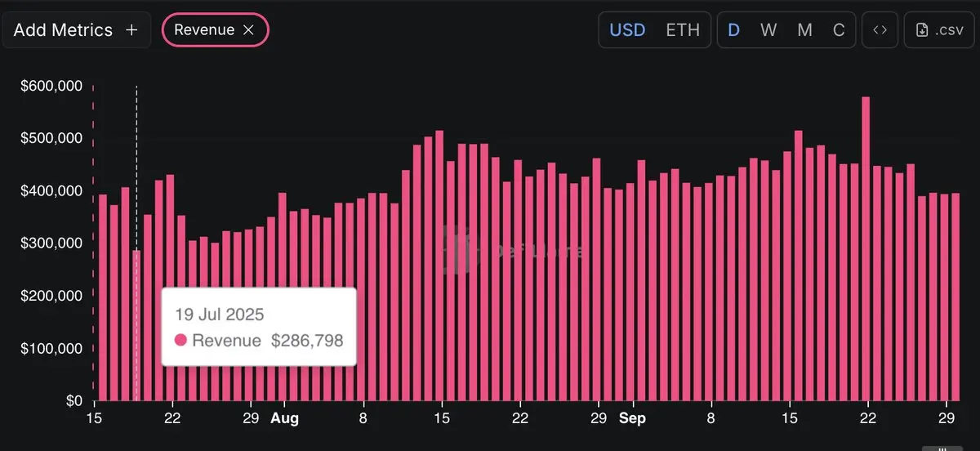The image size is (980, 451).
Task: Remove Revenue metric via its X icon
Action: coord(249,30)
